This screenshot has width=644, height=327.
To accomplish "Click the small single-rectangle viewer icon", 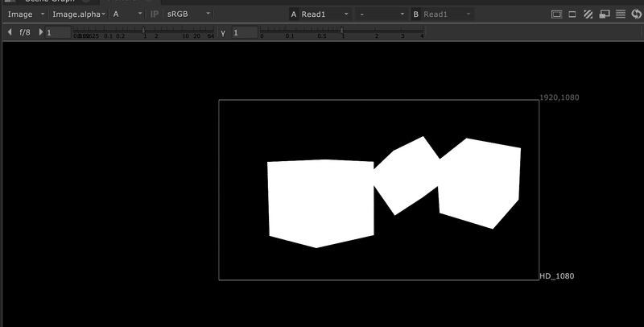I will pyautogui.click(x=572, y=14).
